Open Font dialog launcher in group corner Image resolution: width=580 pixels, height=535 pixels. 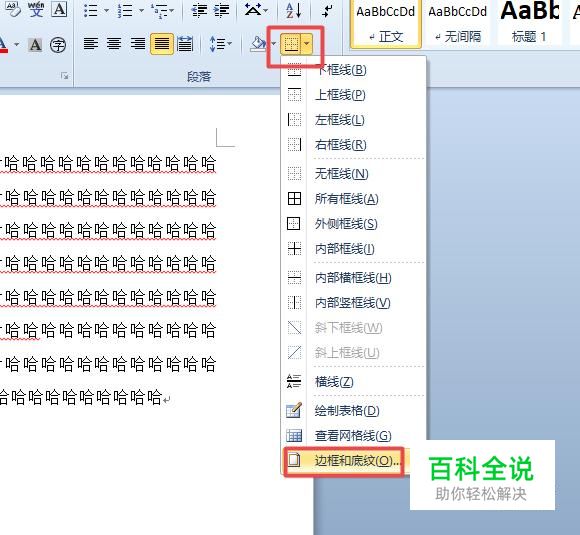point(65,76)
